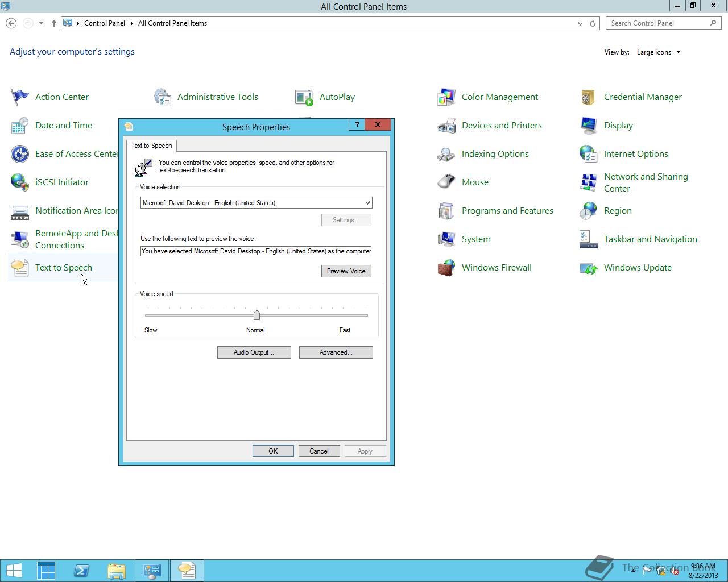The image size is (728, 582).
Task: Click the Preview Voice button
Action: (346, 271)
